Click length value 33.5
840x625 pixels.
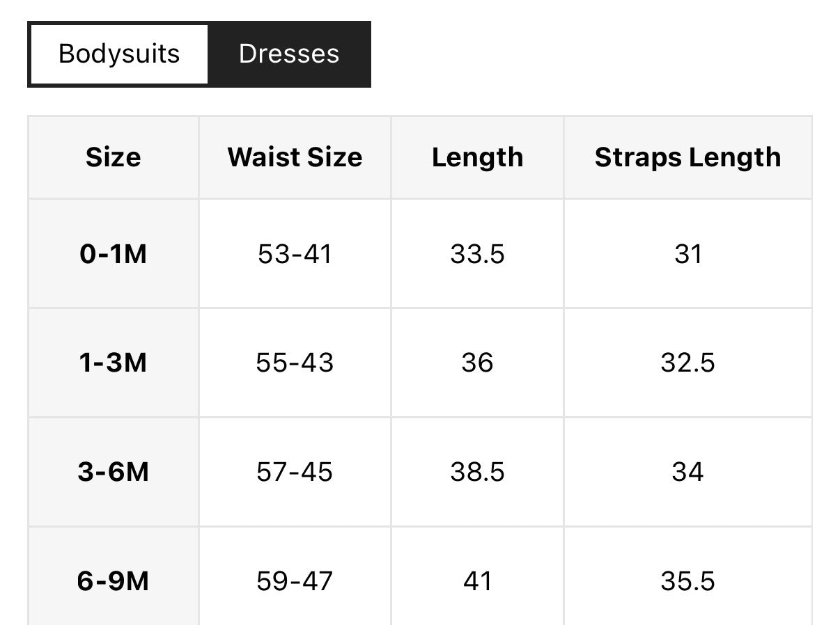click(x=477, y=254)
